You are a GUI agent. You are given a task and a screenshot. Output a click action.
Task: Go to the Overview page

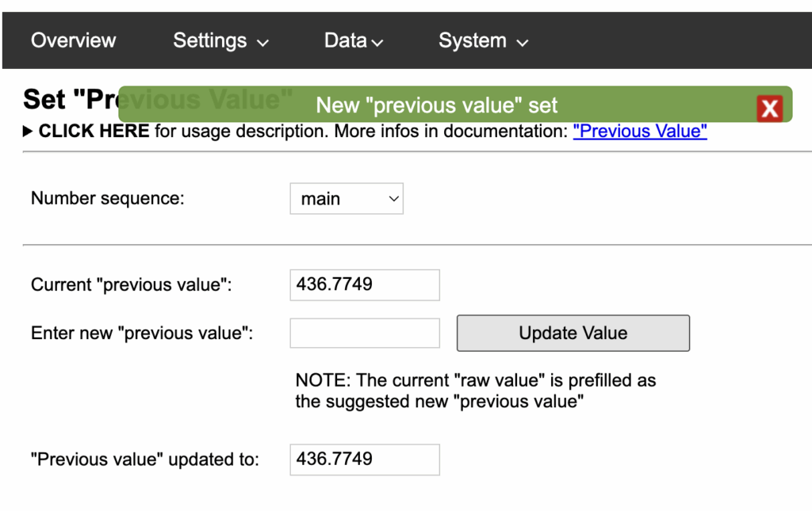73,40
